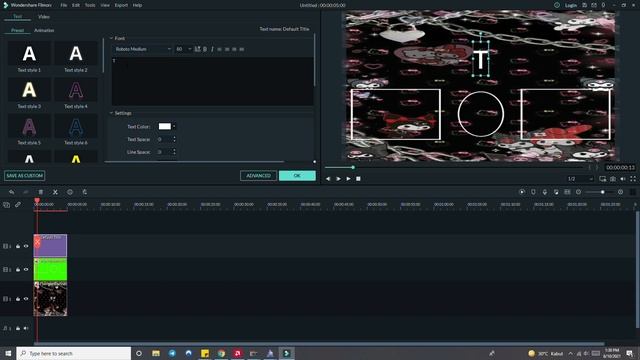Toggle bold text formatting
This screenshot has height=360, width=640.
point(205,49)
